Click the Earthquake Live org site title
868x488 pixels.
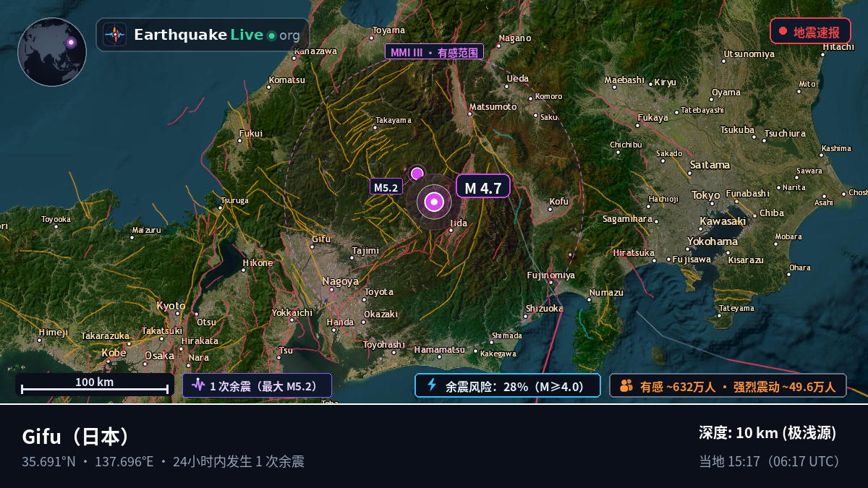pos(217,35)
